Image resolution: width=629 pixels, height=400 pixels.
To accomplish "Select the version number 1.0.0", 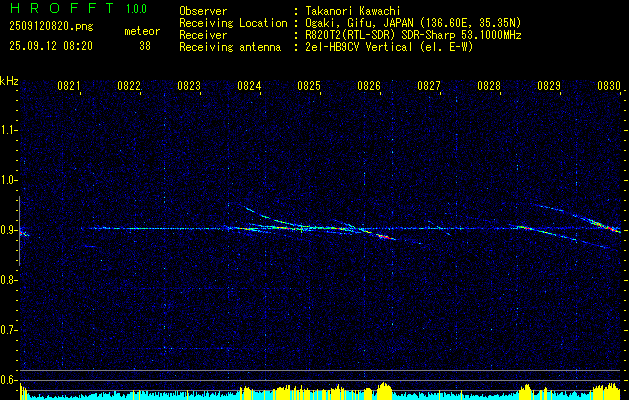I will (x=136, y=8).
